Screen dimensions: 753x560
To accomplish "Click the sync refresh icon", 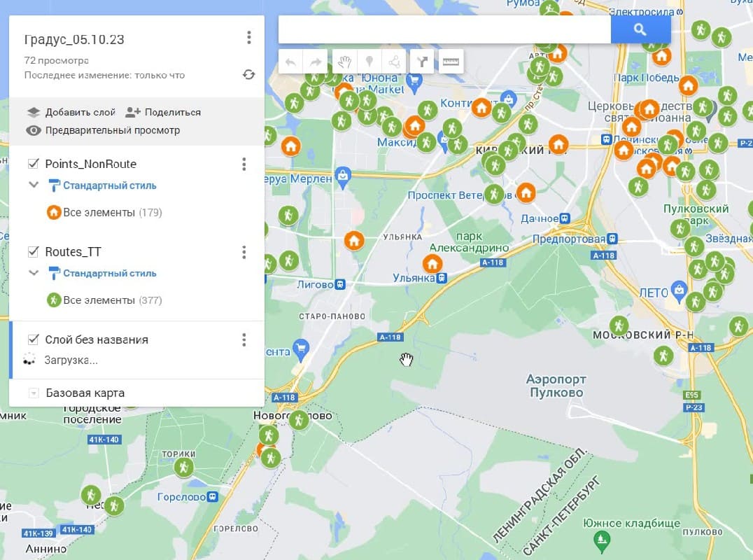I will [x=248, y=74].
